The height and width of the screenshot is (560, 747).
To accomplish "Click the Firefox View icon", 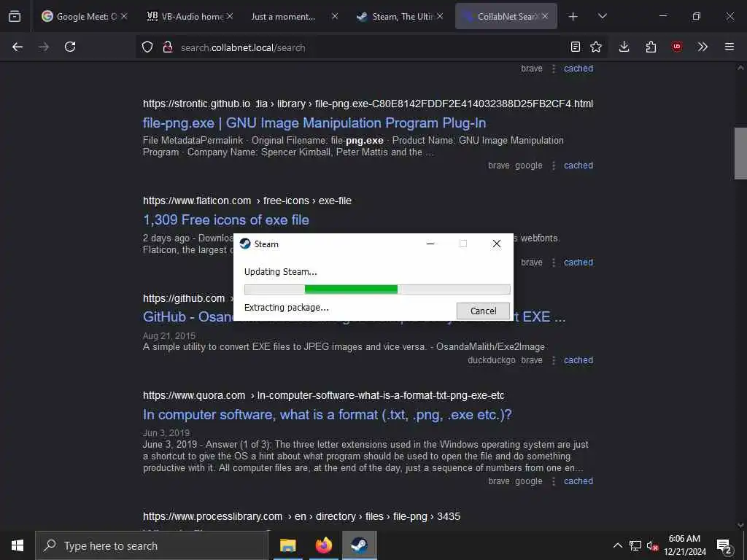I will click(15, 16).
